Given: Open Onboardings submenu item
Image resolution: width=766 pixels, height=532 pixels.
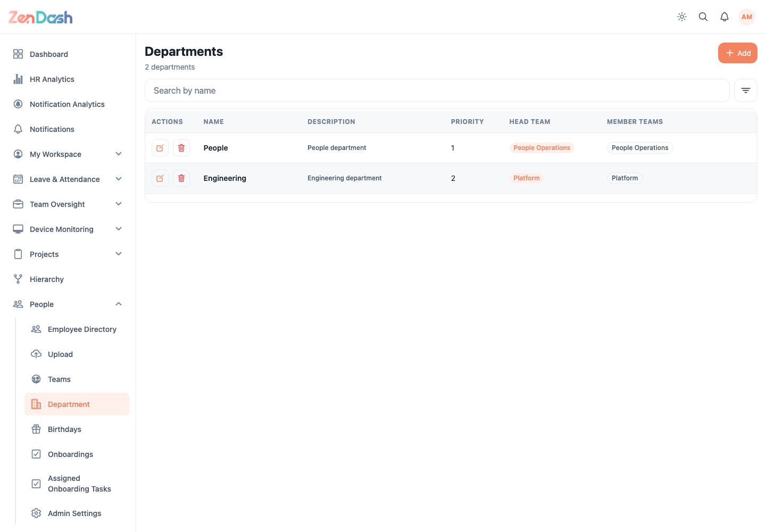Looking at the screenshot, I should click(77, 454).
